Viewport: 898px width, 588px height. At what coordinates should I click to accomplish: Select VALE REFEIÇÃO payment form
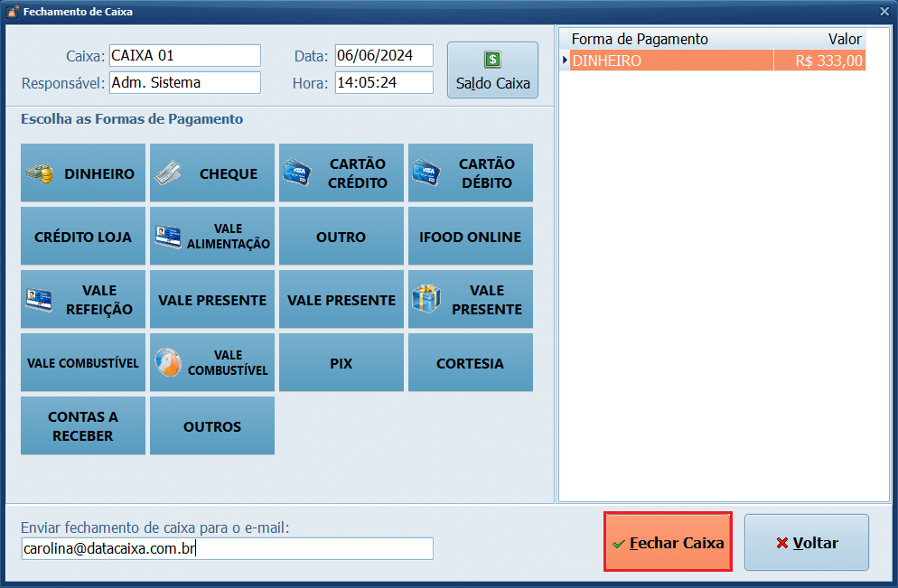coord(83,300)
